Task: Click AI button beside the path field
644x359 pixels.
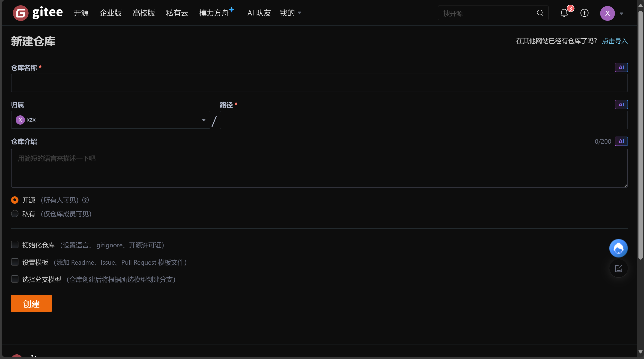Action: pyautogui.click(x=621, y=105)
